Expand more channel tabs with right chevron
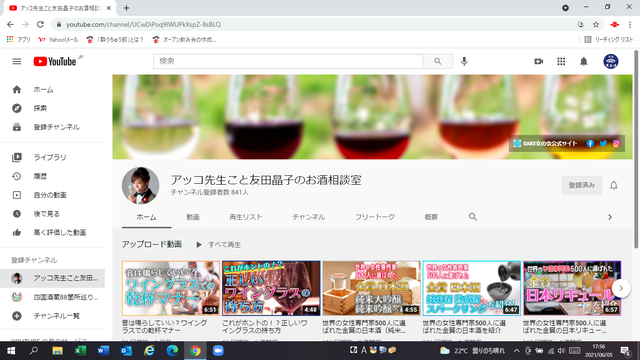This screenshot has height=360, width=640. (x=610, y=217)
